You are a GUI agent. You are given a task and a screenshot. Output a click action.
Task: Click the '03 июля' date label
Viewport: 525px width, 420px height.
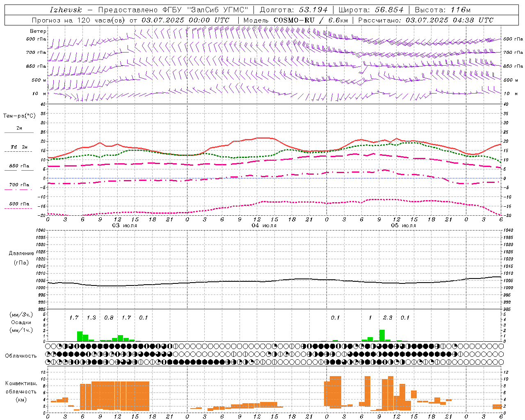pos(125,226)
